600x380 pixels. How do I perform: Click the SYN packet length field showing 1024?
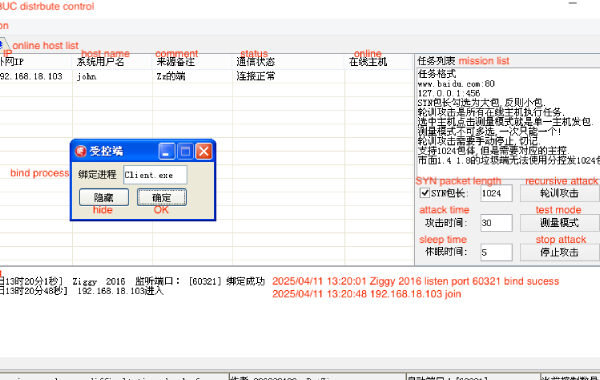coord(496,193)
